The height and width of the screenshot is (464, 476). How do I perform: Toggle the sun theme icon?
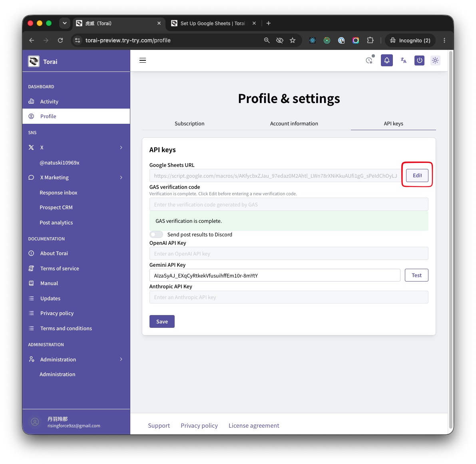click(435, 60)
